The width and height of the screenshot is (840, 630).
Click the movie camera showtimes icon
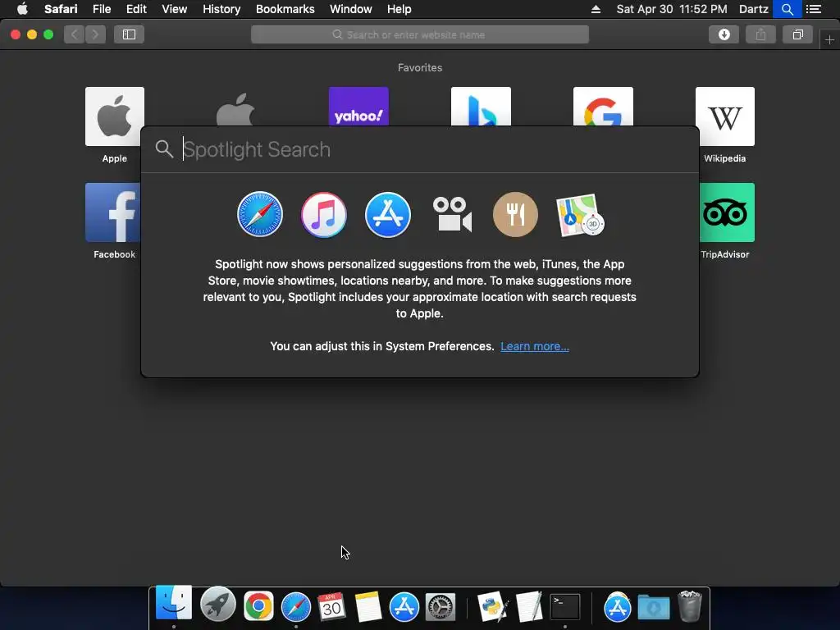pos(452,214)
